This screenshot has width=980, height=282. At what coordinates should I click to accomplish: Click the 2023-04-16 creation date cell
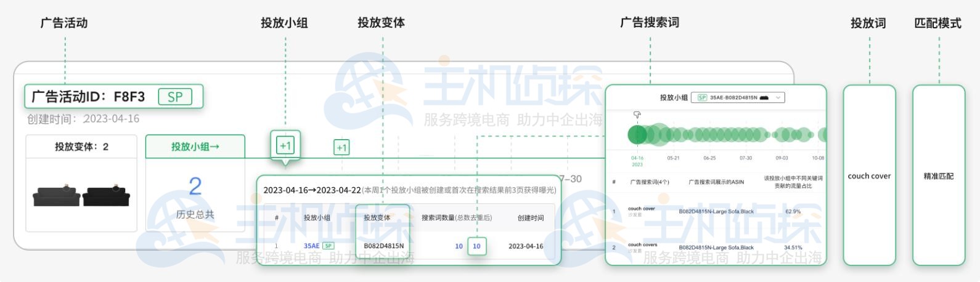[526, 246]
